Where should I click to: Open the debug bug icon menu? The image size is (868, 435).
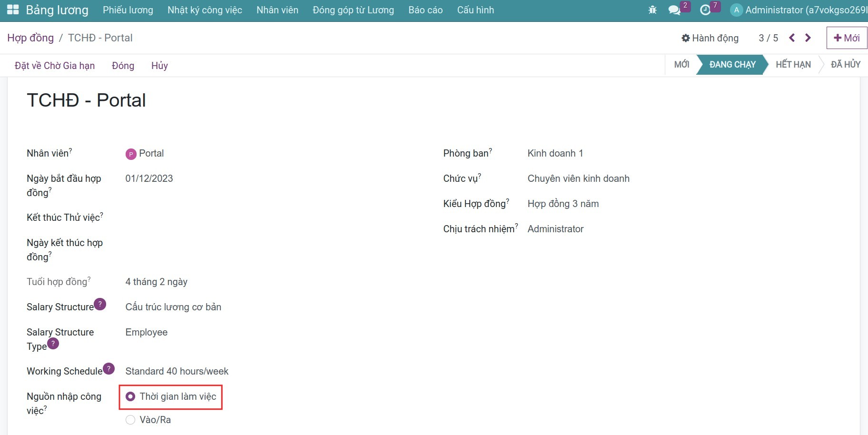pyautogui.click(x=652, y=10)
